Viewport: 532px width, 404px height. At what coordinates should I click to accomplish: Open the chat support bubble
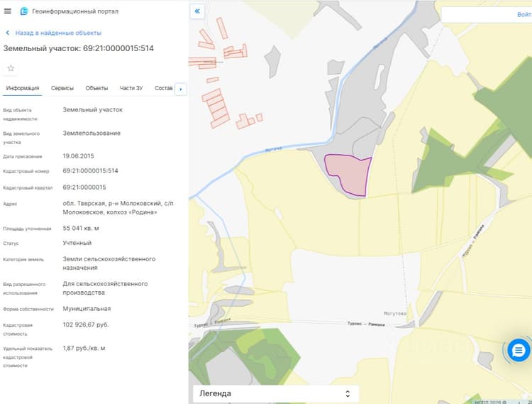coord(518,350)
